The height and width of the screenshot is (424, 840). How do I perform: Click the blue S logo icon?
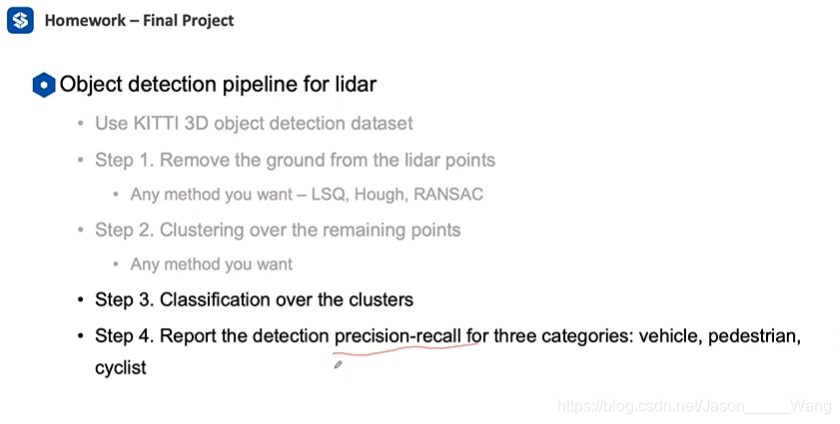[x=20, y=20]
